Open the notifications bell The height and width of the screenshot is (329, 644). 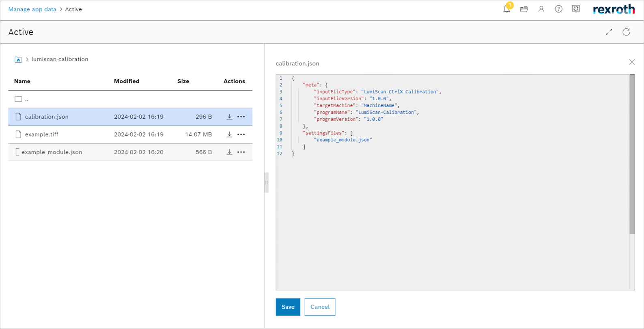pyautogui.click(x=507, y=9)
